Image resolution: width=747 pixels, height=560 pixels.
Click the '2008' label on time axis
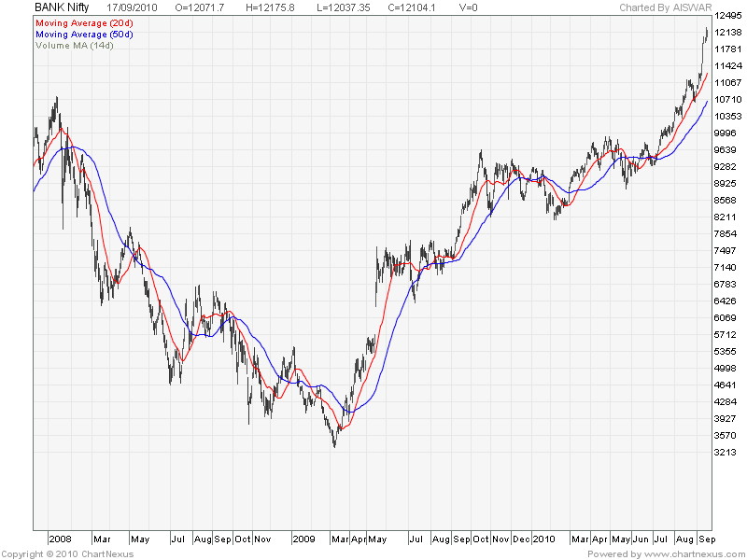pyautogui.click(x=61, y=539)
